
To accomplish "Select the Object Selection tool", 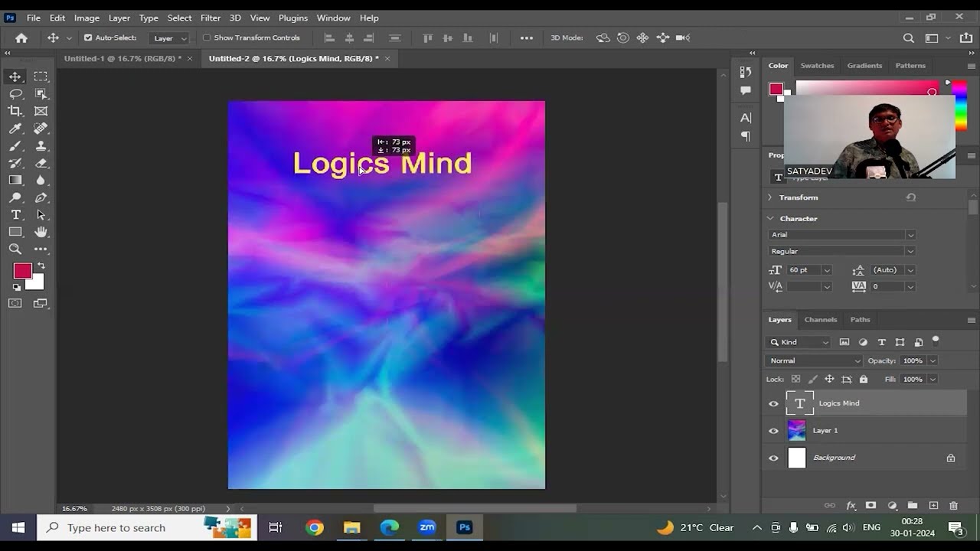I will point(41,93).
